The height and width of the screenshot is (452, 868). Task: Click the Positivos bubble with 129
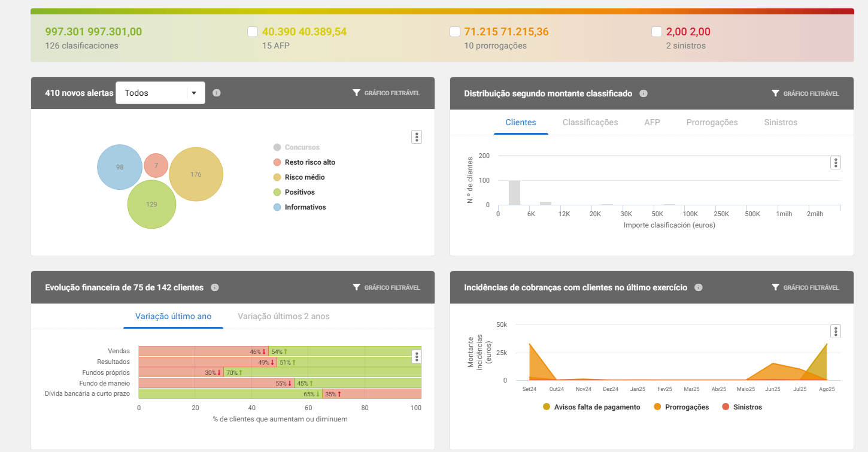tap(151, 204)
